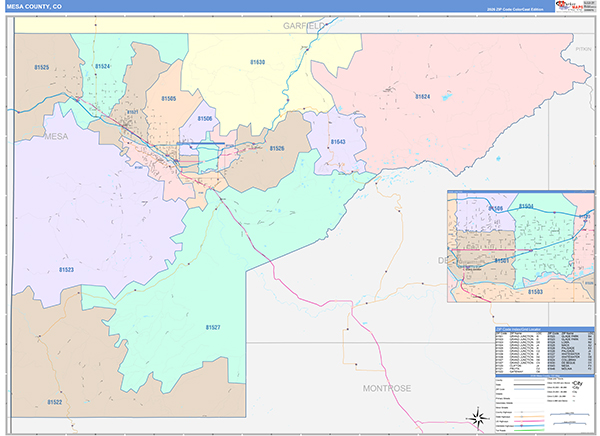
Task: Select ZIP code label 81526
Action: [x=277, y=148]
